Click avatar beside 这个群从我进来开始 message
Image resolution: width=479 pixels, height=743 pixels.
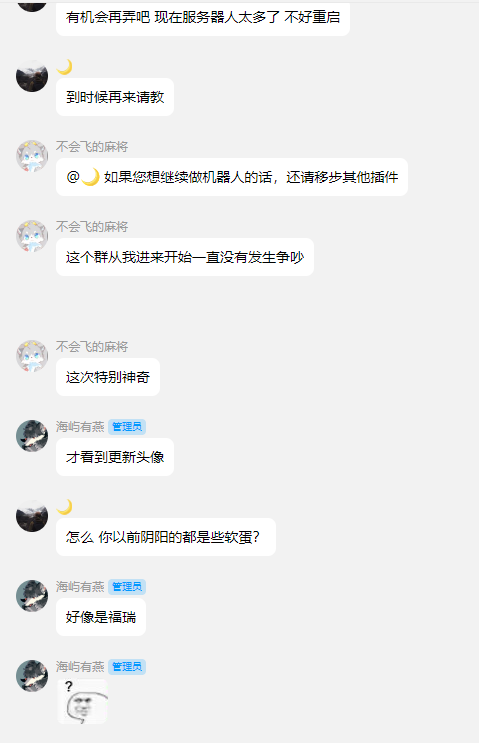point(32,236)
